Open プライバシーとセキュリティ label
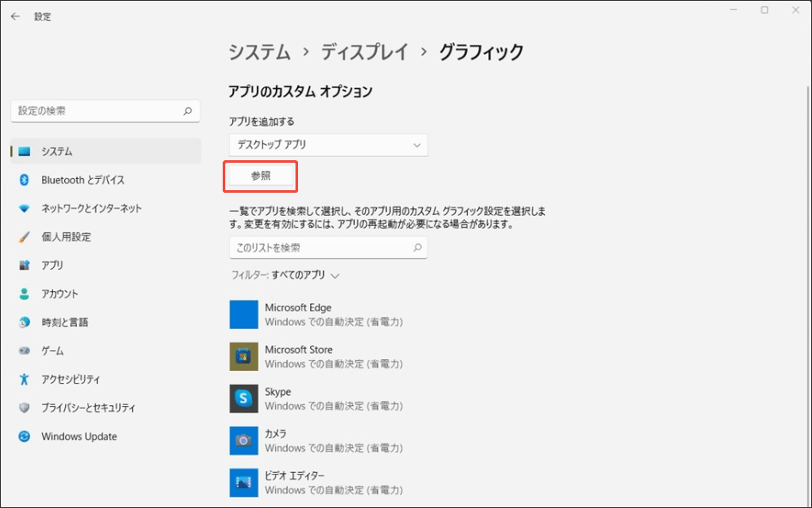812x508 pixels. [88, 408]
